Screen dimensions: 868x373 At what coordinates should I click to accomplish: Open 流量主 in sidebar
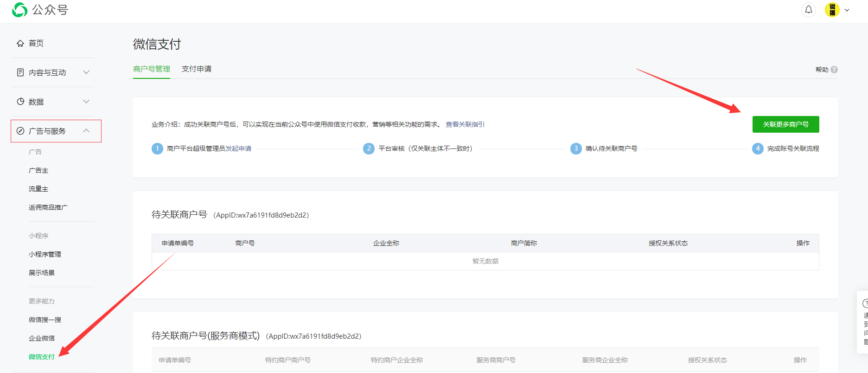(38, 189)
